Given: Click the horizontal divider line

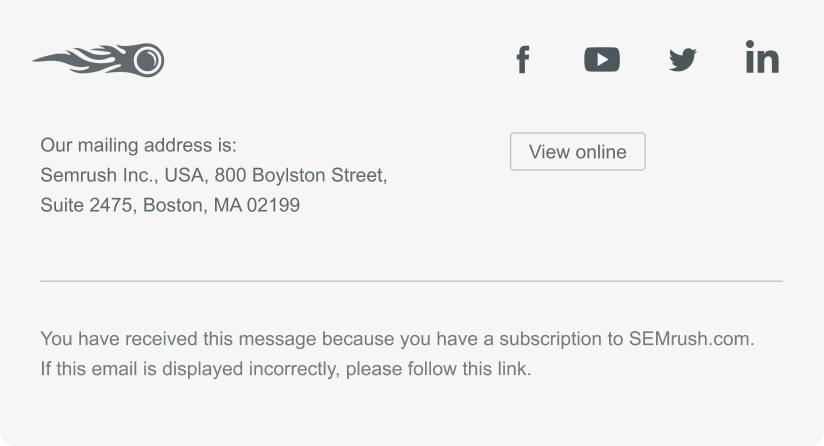Looking at the screenshot, I should [x=411, y=282].
